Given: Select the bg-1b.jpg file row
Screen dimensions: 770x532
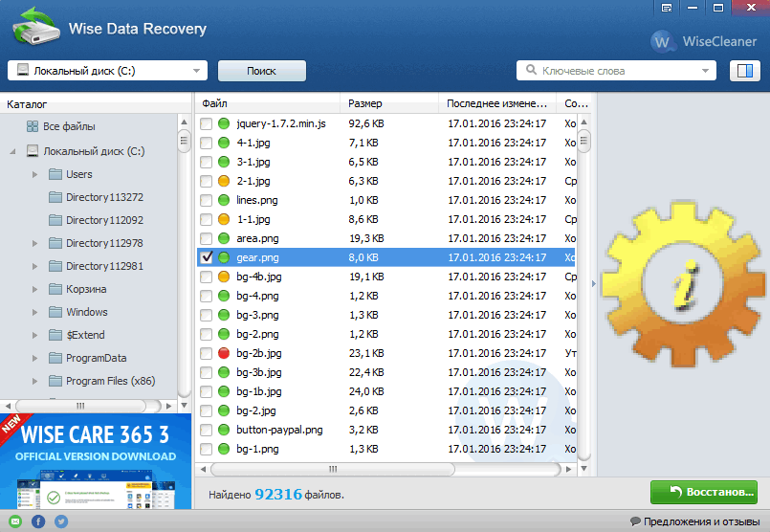Looking at the screenshot, I should (385, 391).
